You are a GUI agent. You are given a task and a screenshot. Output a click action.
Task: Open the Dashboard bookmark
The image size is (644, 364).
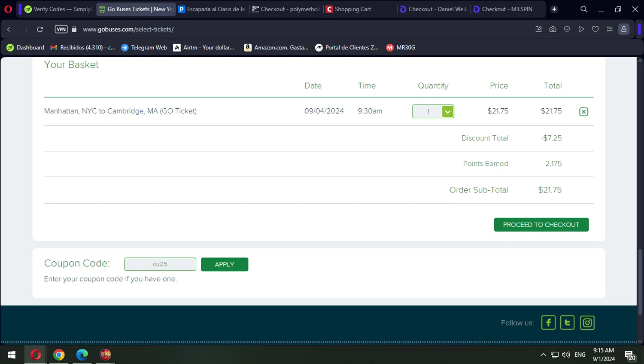point(25,48)
